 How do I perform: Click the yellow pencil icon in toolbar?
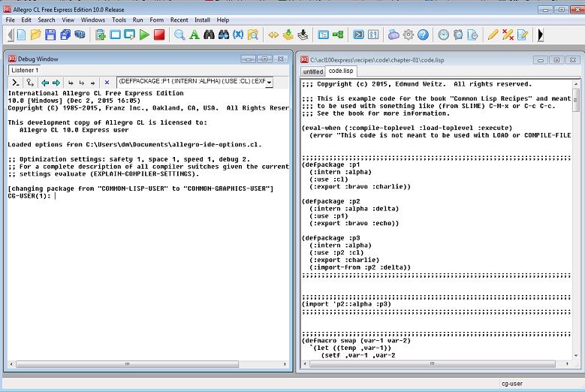(493, 35)
